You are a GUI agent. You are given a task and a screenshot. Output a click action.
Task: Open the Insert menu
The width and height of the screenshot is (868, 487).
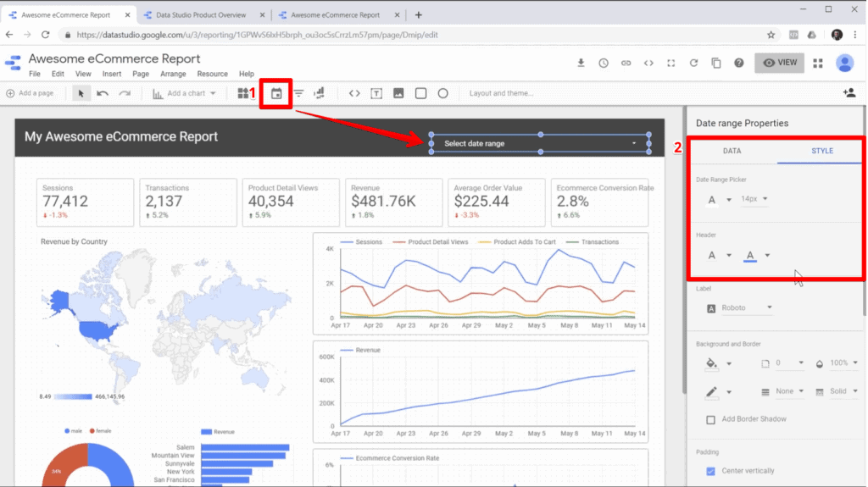click(111, 74)
